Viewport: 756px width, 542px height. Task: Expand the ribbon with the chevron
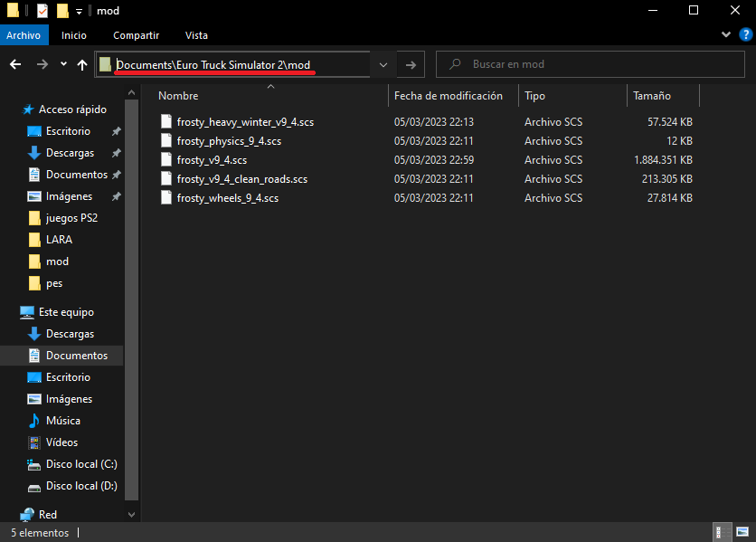(724, 34)
